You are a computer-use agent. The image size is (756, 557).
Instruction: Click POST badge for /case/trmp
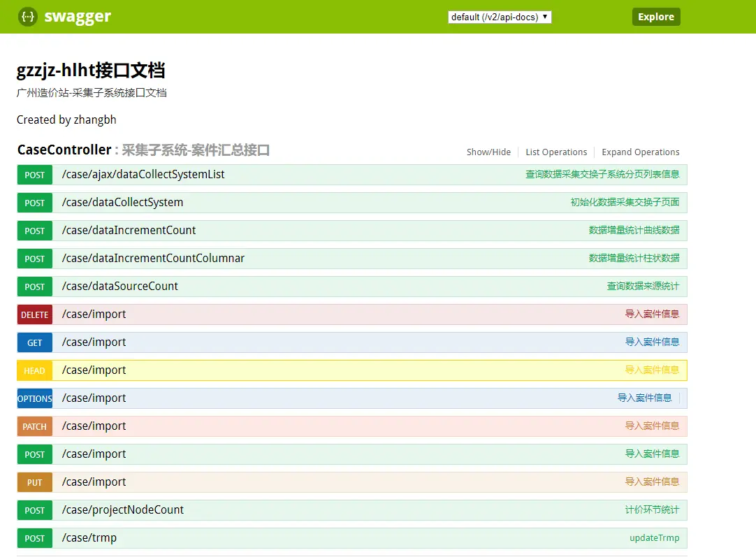point(35,539)
